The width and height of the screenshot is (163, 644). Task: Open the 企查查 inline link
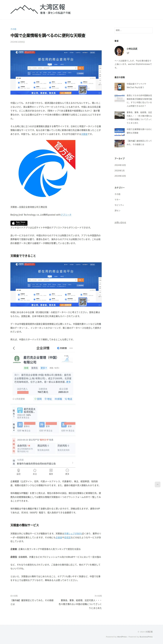pyautogui.click(x=59, y=537)
